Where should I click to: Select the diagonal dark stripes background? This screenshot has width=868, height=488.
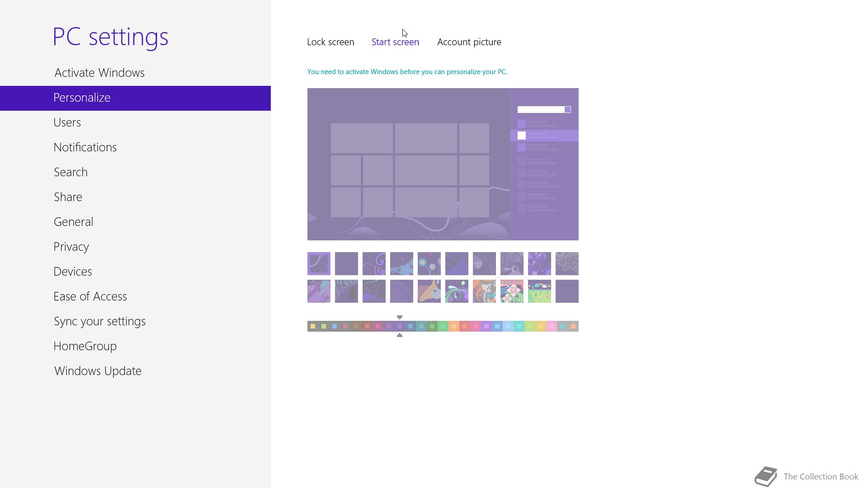point(457,263)
